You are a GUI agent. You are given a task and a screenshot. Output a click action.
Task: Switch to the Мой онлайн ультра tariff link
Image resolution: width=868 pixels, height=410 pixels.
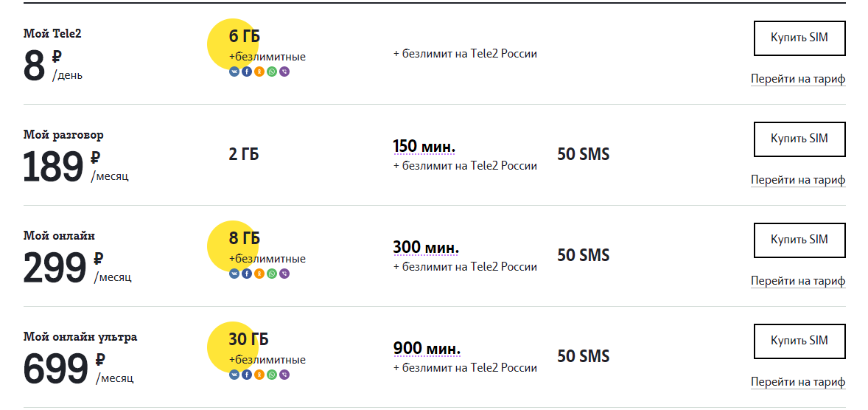[x=798, y=382]
